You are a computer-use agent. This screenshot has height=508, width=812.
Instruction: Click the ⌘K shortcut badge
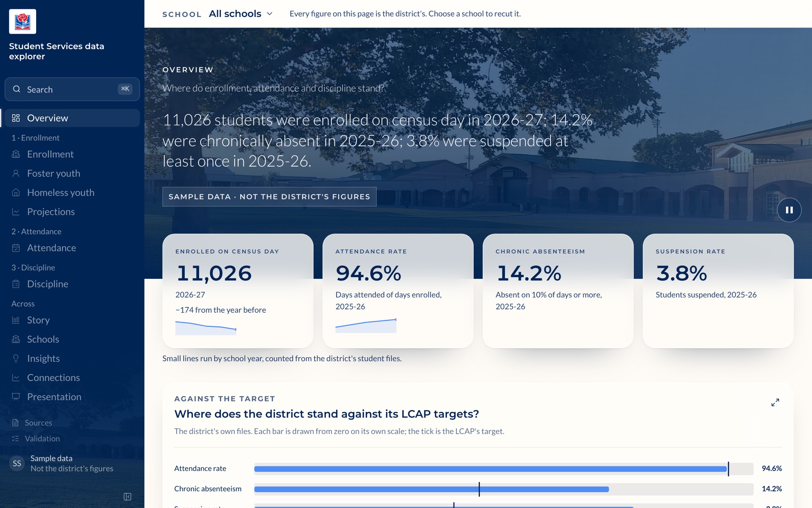pyautogui.click(x=125, y=89)
